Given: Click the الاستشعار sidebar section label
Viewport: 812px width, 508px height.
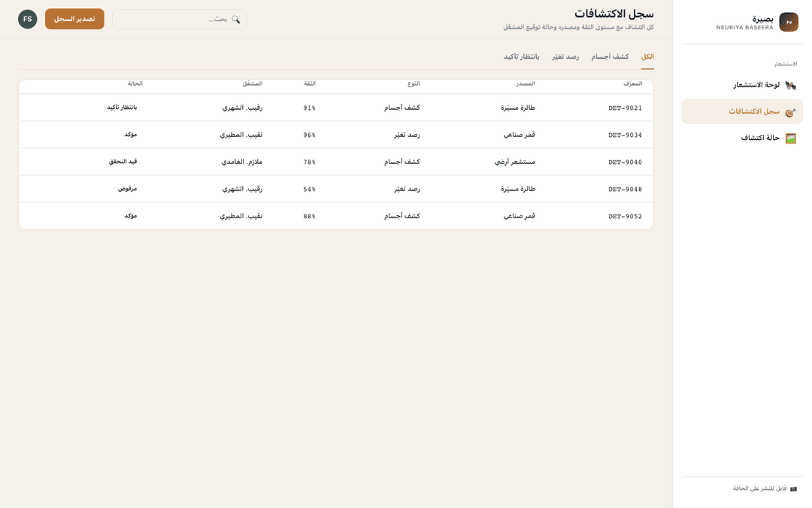Looking at the screenshot, I should pos(786,64).
